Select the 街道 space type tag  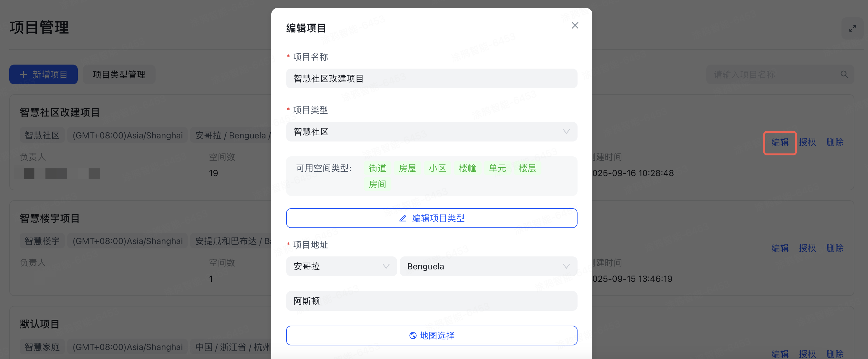point(377,168)
